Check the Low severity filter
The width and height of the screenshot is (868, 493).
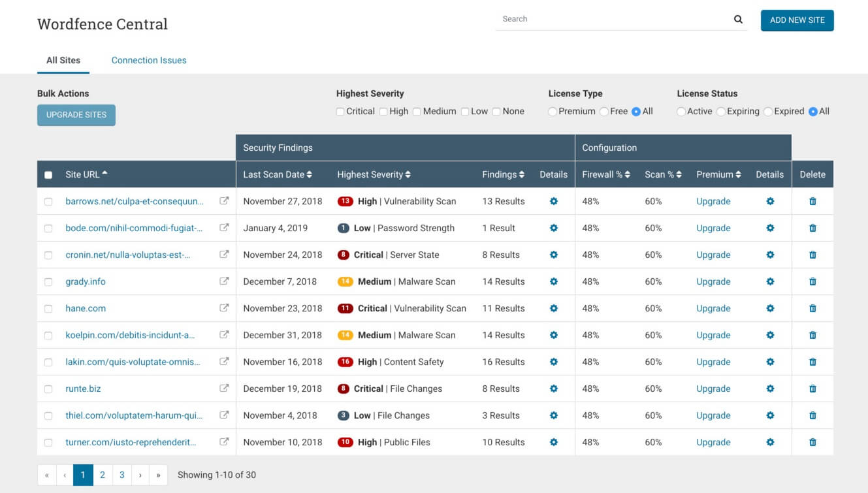click(465, 112)
